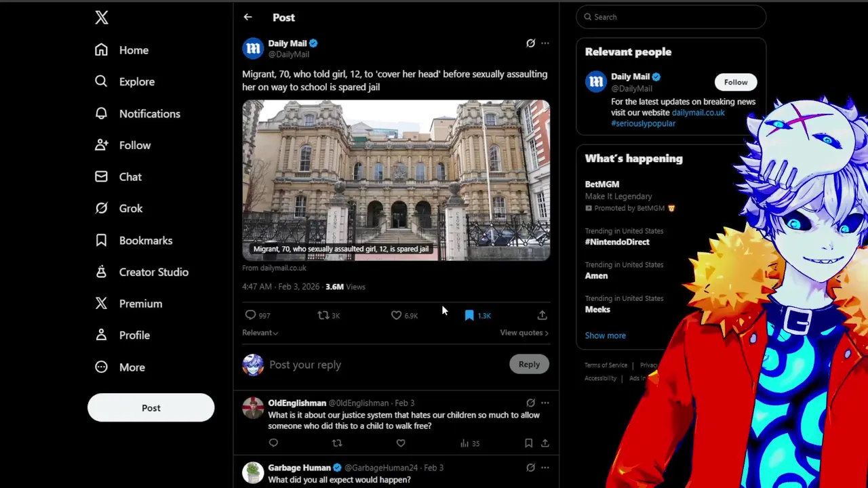The height and width of the screenshot is (488, 868).
Task: Repost the Daily Mail post showing 3K
Action: [x=323, y=315]
